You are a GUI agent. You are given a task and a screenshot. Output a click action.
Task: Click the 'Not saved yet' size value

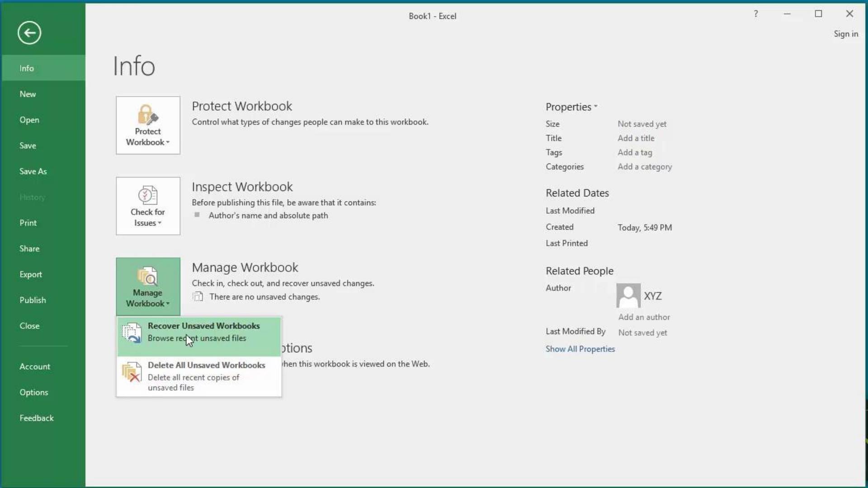(x=642, y=124)
